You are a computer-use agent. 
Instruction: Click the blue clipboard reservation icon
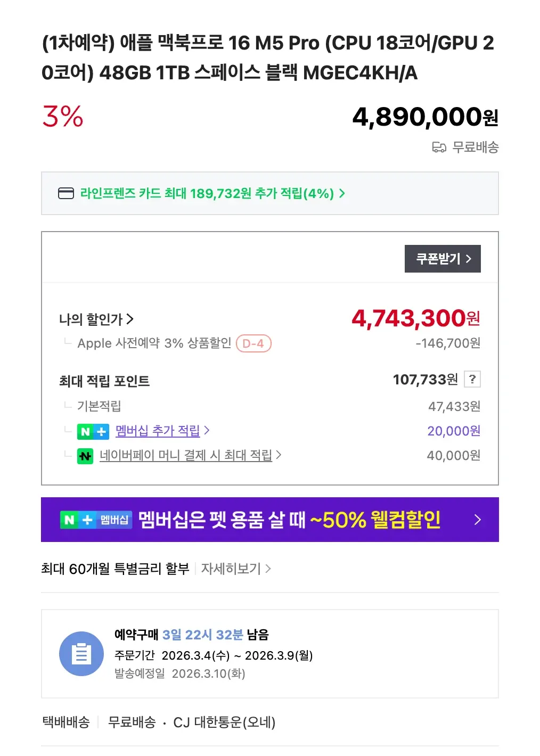[x=81, y=654]
